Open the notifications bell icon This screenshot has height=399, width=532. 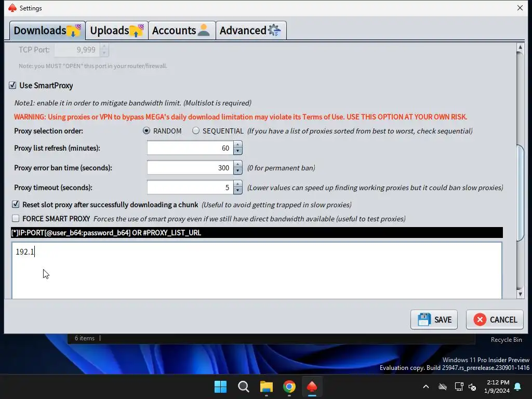pyautogui.click(x=518, y=387)
